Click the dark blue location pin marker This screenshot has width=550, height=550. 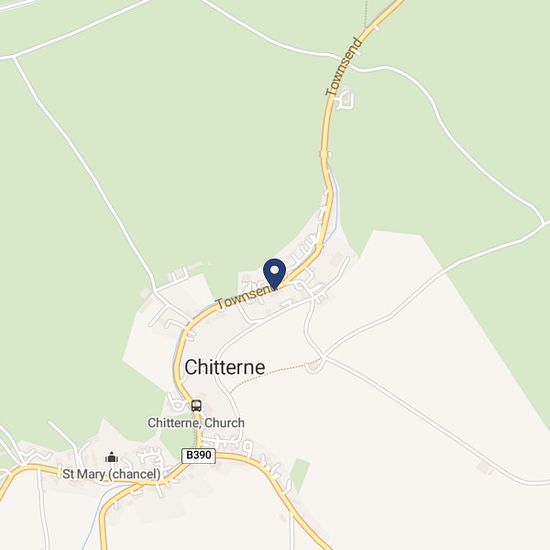(x=275, y=274)
